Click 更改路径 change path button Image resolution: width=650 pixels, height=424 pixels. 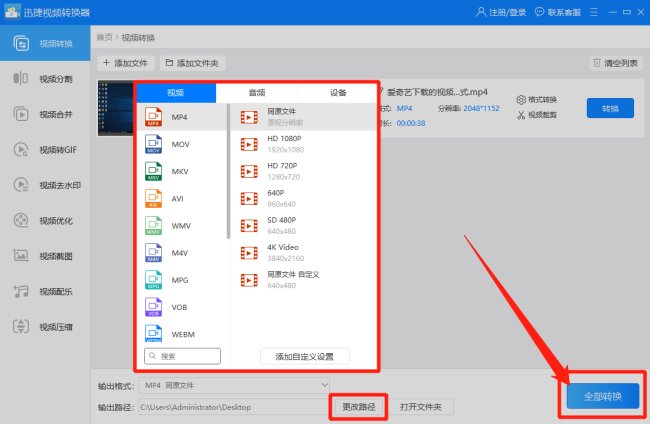(x=359, y=407)
